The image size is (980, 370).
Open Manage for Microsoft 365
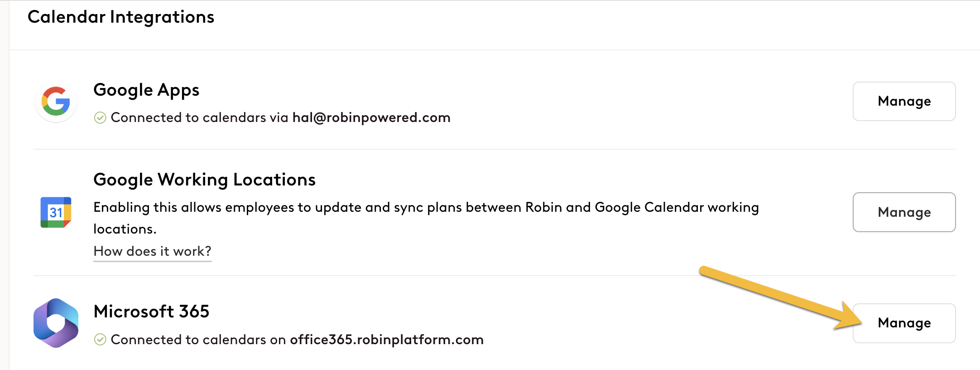coord(904,323)
